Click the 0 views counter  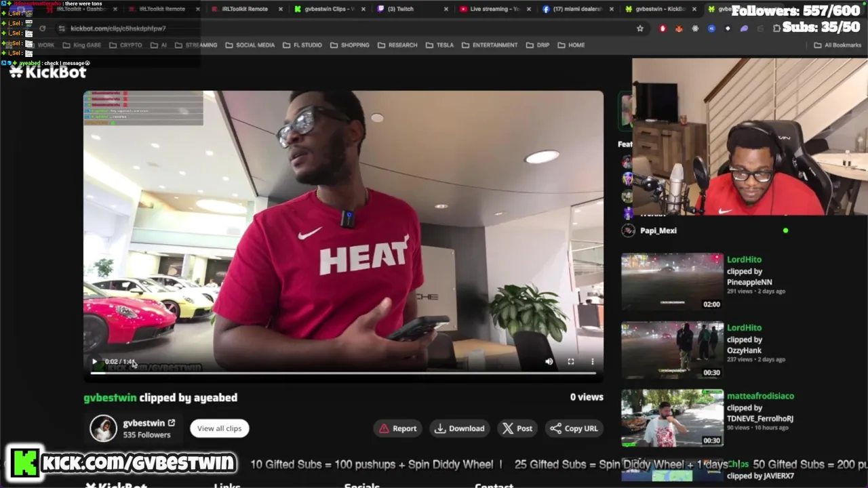[x=587, y=397]
